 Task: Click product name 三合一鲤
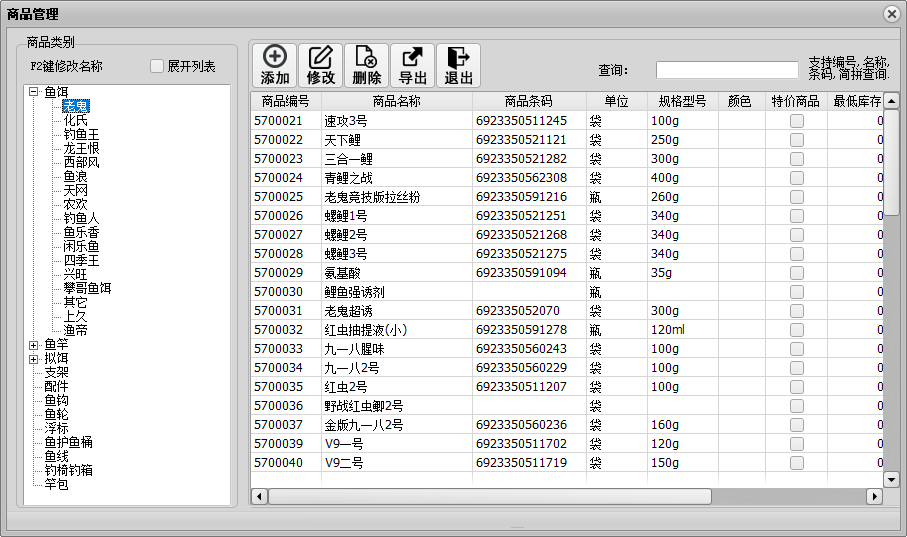348,159
